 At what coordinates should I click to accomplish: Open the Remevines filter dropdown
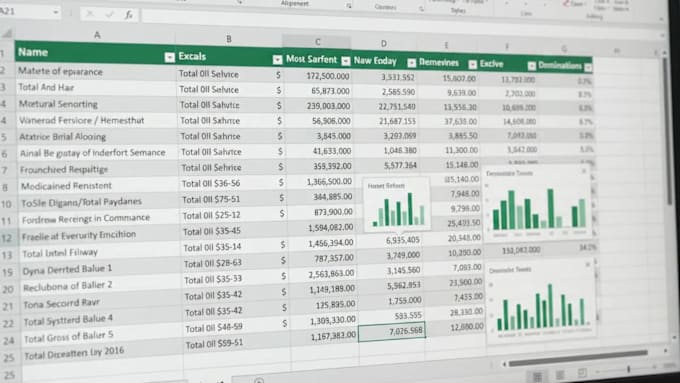[x=473, y=65]
